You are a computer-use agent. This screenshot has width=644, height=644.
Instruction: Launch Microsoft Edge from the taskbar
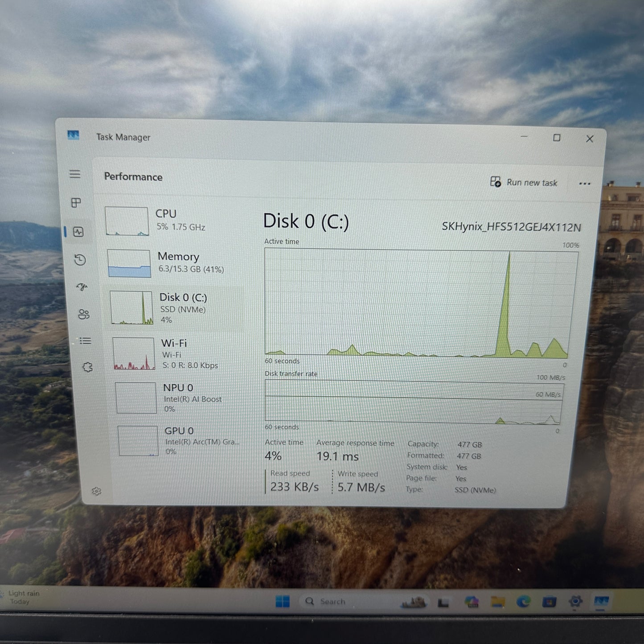(x=523, y=602)
